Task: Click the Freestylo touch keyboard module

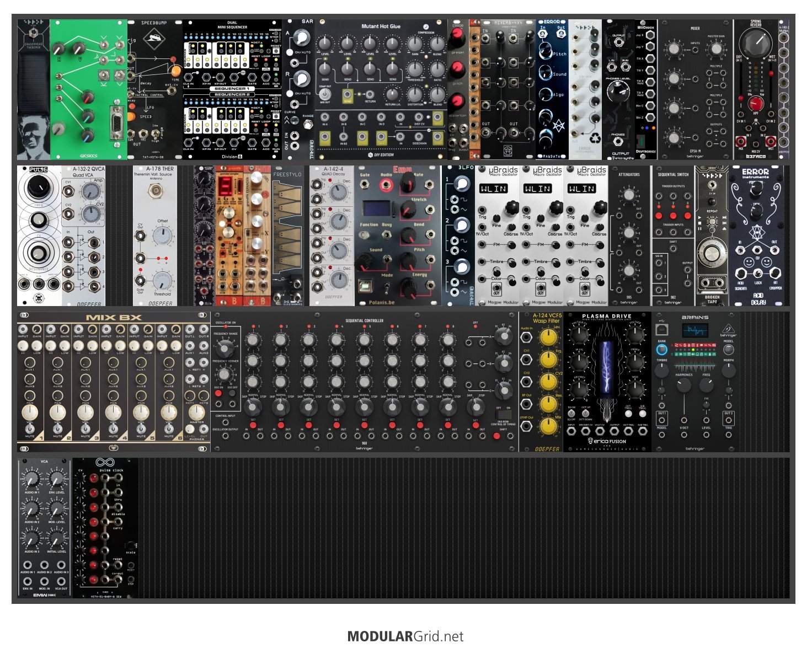Action: pyautogui.click(x=287, y=236)
